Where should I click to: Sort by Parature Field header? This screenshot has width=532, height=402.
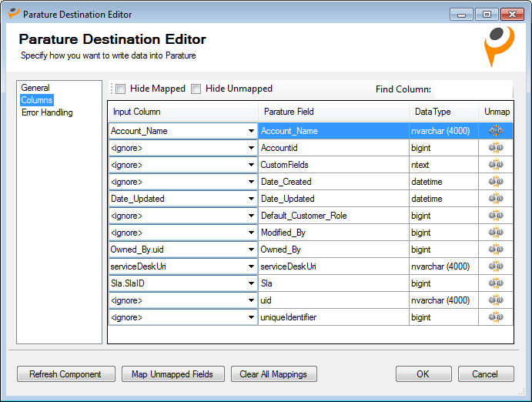pos(333,112)
